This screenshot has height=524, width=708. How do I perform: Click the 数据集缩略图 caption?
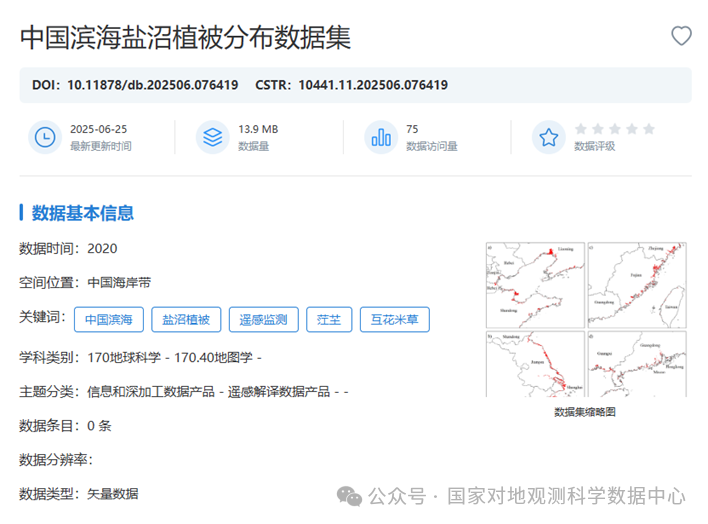[584, 411]
